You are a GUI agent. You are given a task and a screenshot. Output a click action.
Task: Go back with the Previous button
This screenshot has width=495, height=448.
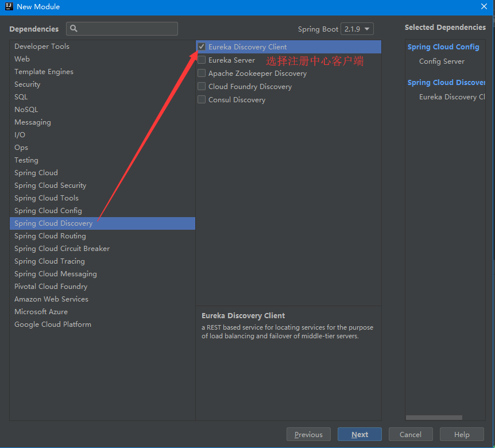[308, 434]
